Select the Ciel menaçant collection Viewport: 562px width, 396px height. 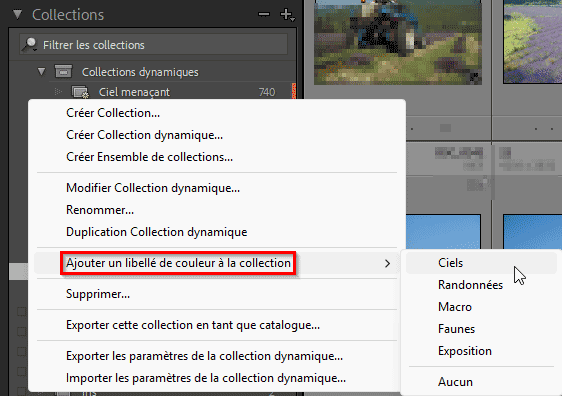[x=134, y=92]
